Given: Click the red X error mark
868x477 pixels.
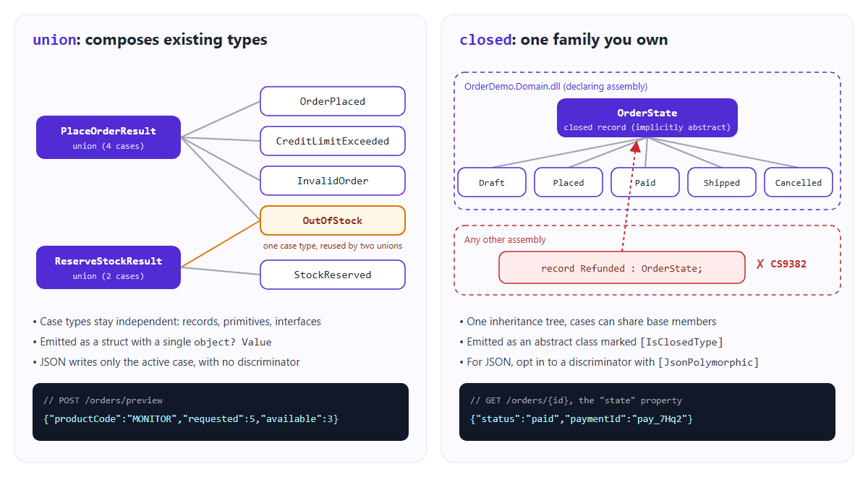Looking at the screenshot, I should pyautogui.click(x=760, y=264).
